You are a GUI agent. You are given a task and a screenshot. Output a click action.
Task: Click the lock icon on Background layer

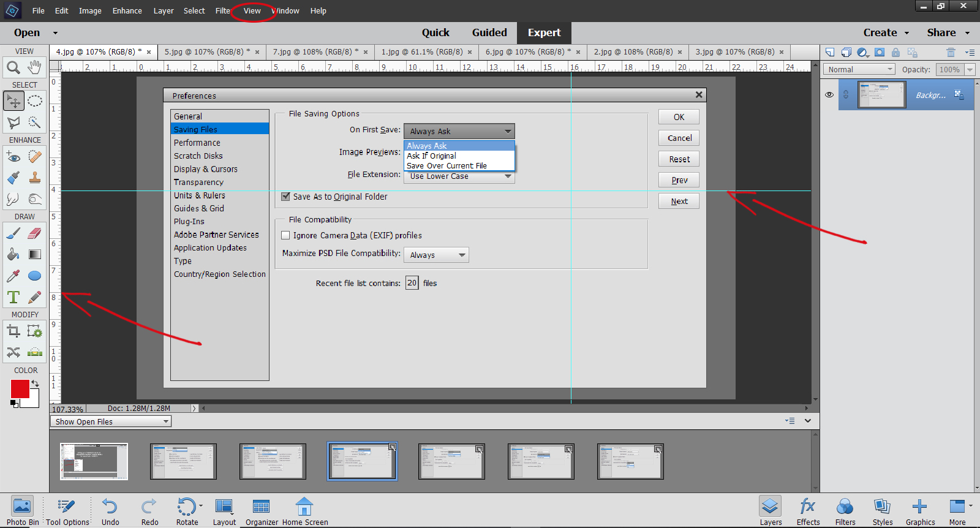pyautogui.click(x=959, y=95)
